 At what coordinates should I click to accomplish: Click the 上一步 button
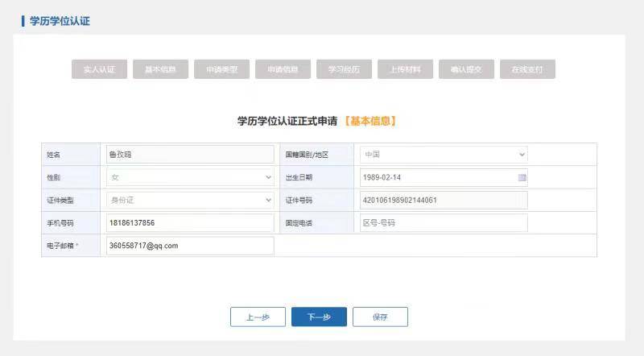[258, 317]
